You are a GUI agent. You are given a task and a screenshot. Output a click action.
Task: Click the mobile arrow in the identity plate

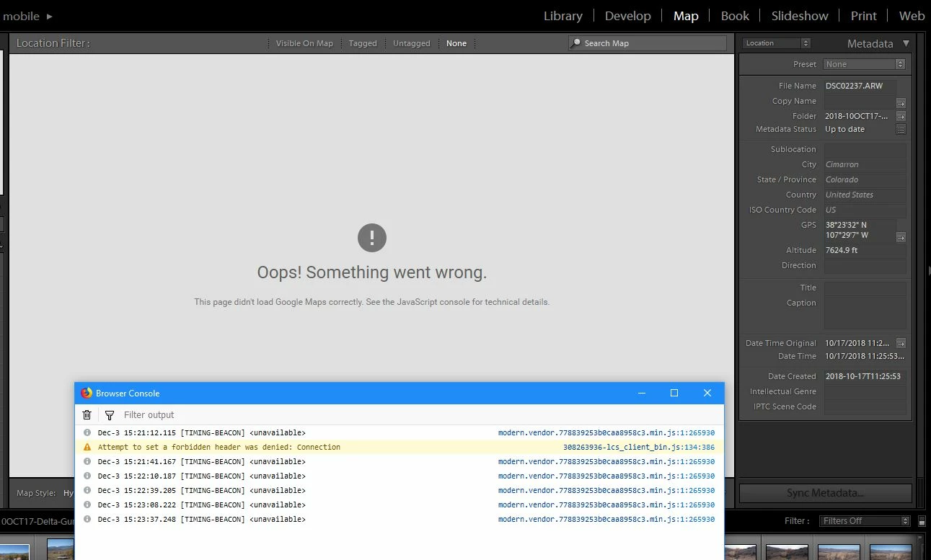[49, 16]
